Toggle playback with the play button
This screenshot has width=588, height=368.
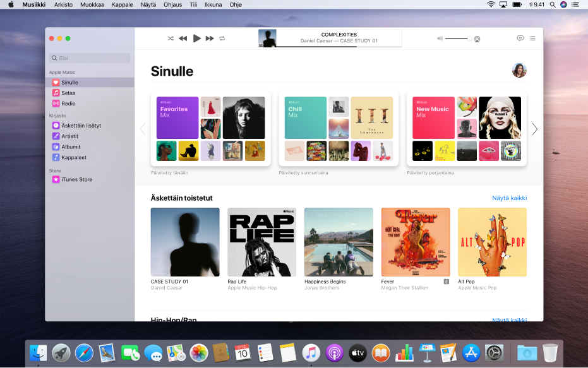point(196,38)
